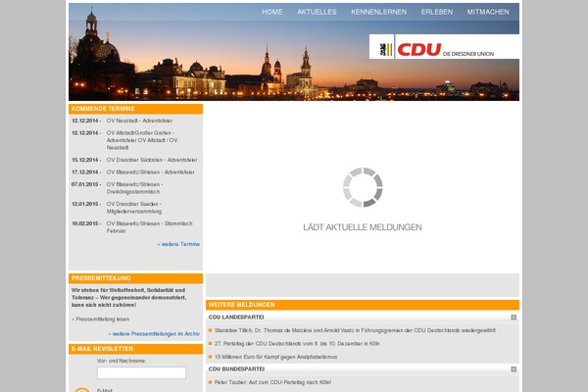Click the KOMMENDE TERMINE header

[136, 109]
